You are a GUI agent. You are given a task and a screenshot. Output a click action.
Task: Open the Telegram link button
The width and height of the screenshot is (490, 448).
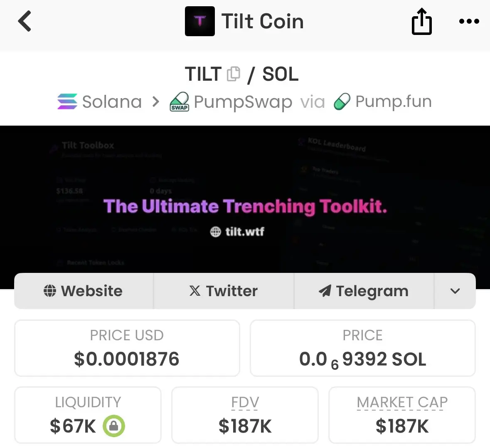point(364,291)
